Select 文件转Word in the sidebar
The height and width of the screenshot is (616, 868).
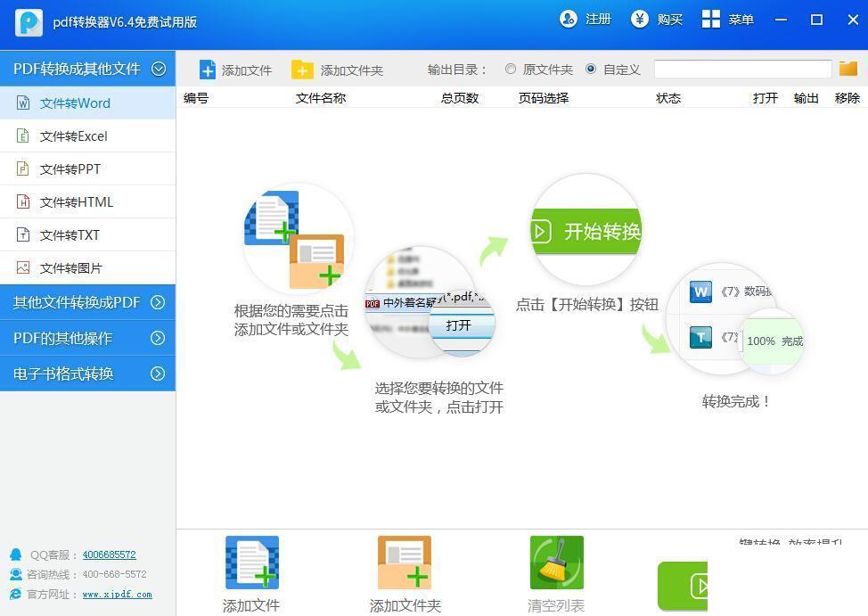[x=88, y=103]
